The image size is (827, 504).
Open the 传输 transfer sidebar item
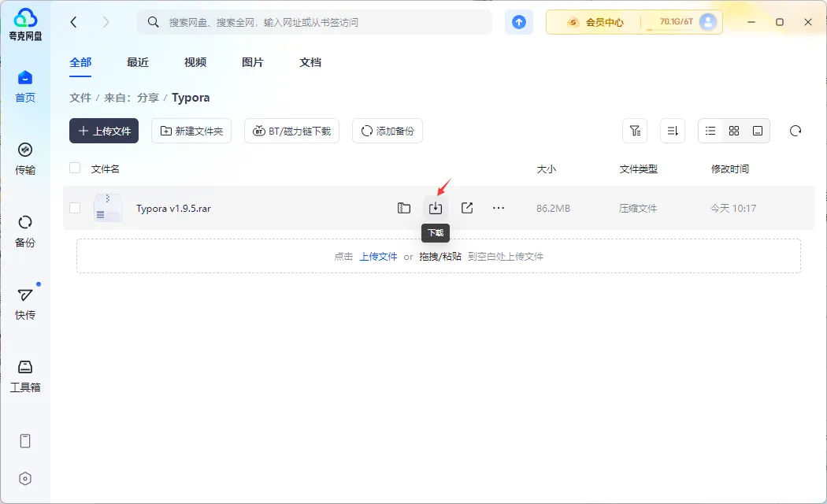click(24, 159)
